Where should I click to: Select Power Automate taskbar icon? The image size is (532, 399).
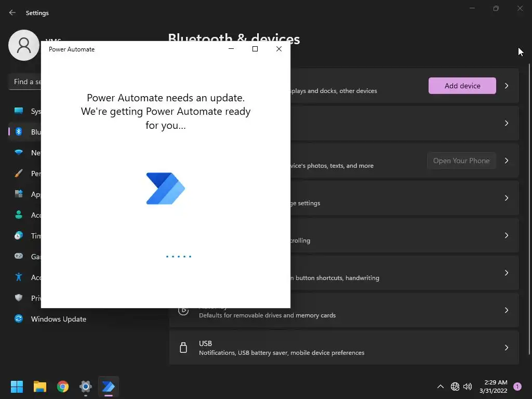tap(109, 387)
